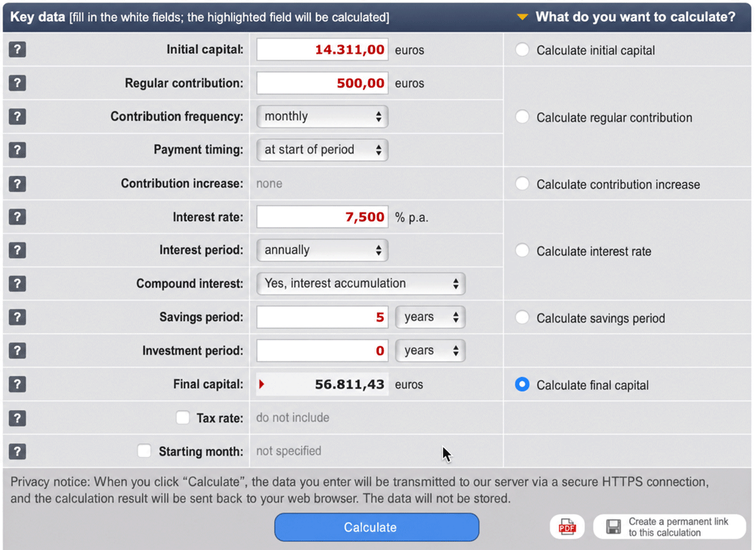Click question mark next to Compound interest
756x550 pixels.
pos(17,283)
